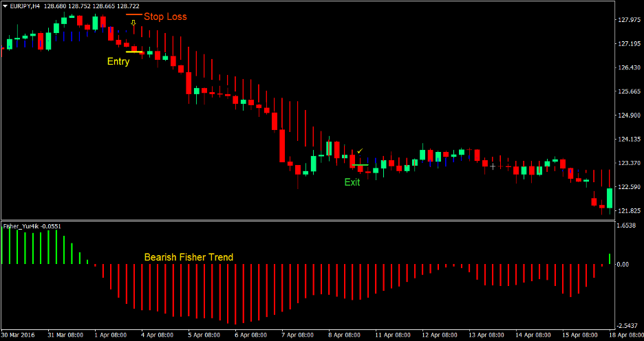The width and height of the screenshot is (644, 341).
Task: Select the yellow Entry price line
Action: [134, 52]
